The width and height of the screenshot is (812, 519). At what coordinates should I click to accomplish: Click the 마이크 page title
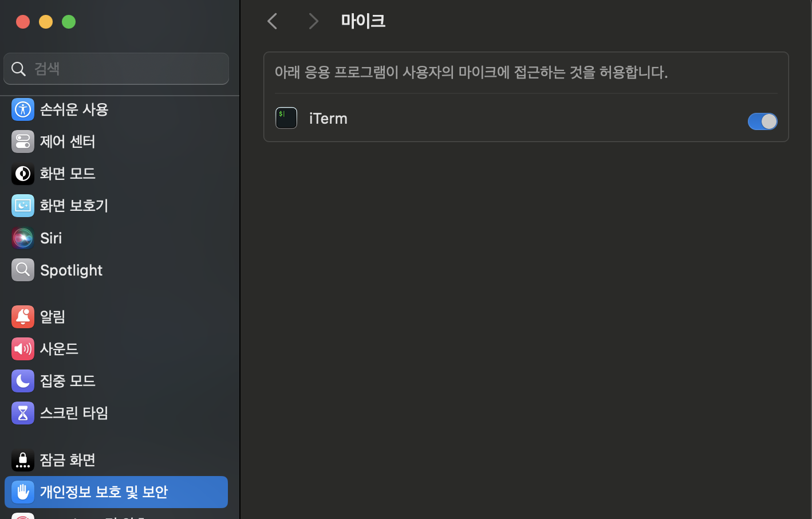coord(363,21)
